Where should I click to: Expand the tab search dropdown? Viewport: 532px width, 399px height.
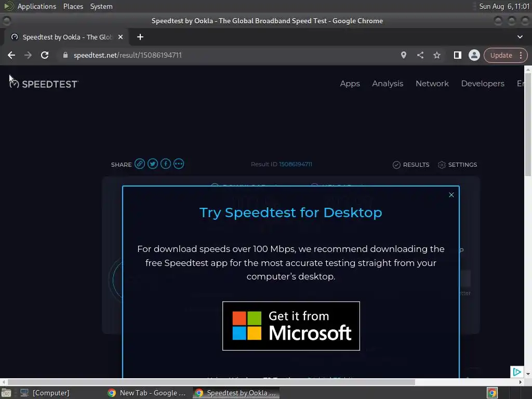coord(520,37)
